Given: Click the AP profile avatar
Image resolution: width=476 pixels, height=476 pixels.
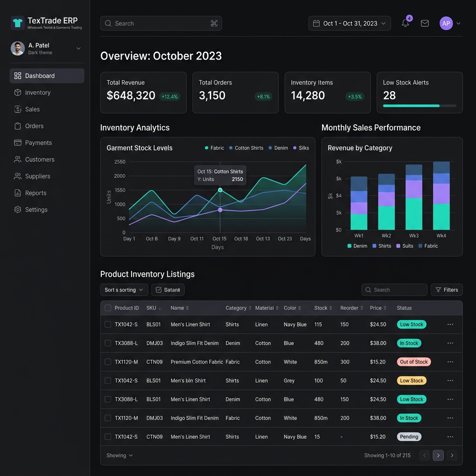Looking at the screenshot, I should (446, 23).
